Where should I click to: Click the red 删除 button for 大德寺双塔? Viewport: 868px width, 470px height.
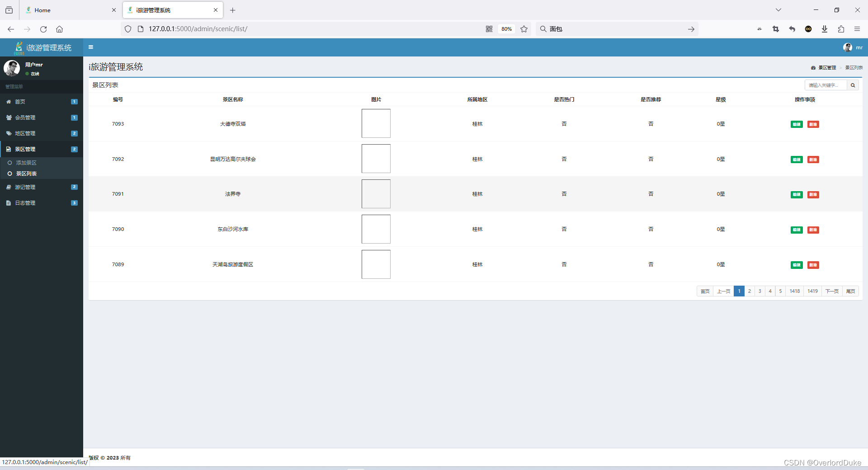point(813,124)
